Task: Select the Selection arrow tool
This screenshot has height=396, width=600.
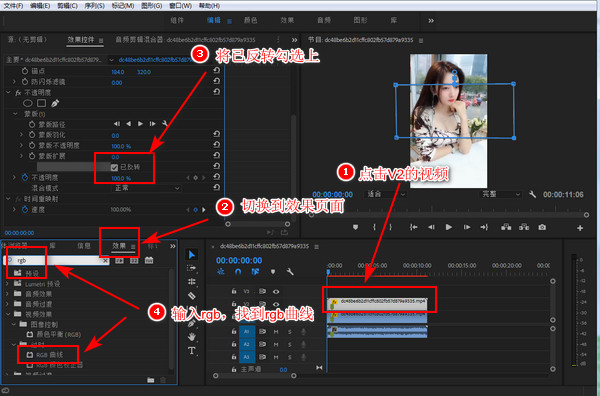Action: [192, 254]
